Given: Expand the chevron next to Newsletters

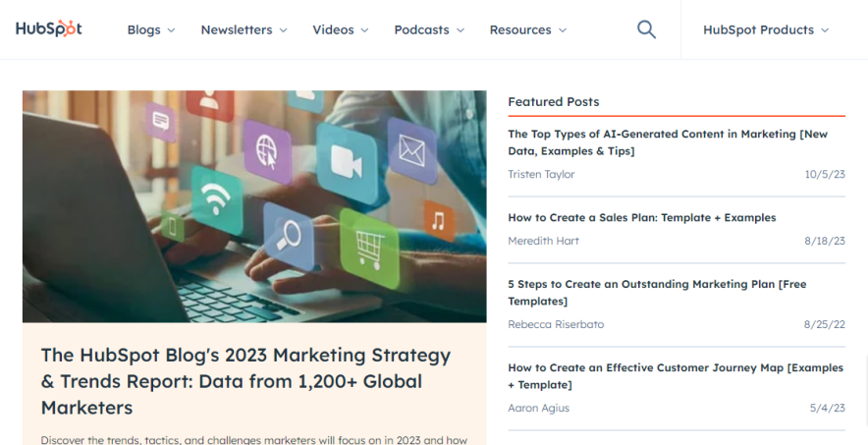Looking at the screenshot, I should click(x=283, y=30).
